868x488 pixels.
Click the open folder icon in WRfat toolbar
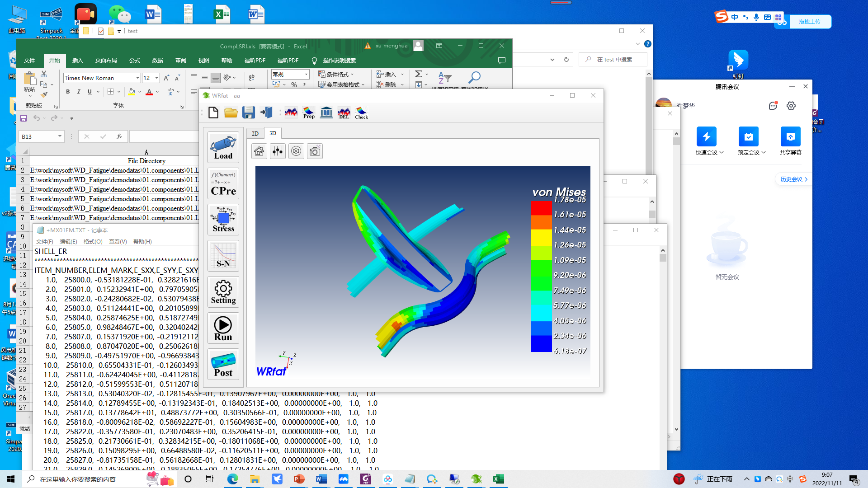[231, 113]
